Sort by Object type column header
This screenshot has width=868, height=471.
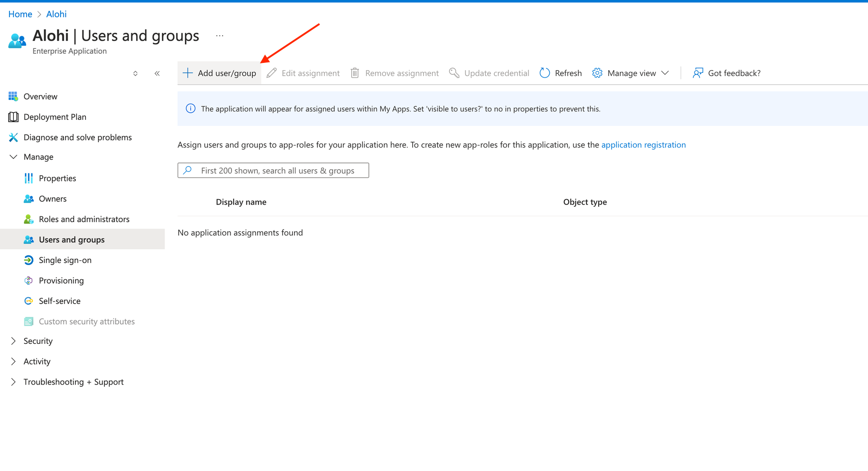point(585,202)
